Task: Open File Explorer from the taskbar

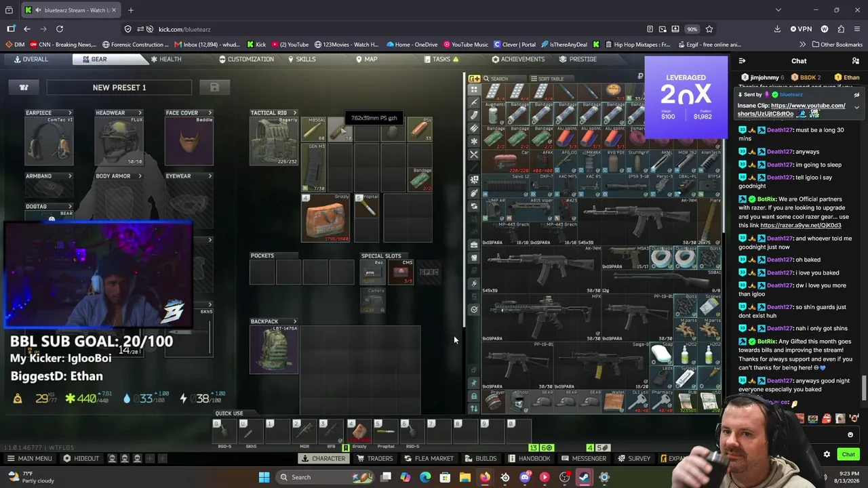Action: click(x=465, y=477)
